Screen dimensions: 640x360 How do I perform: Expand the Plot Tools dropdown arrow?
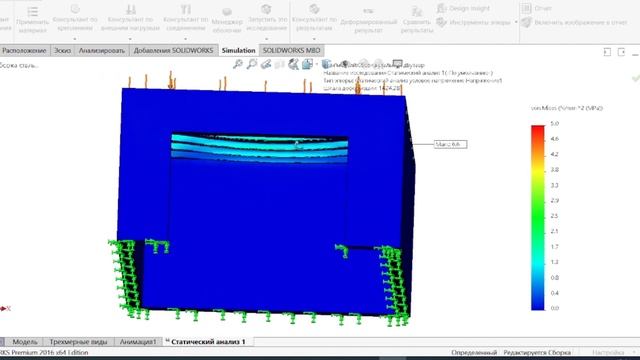click(x=516, y=22)
